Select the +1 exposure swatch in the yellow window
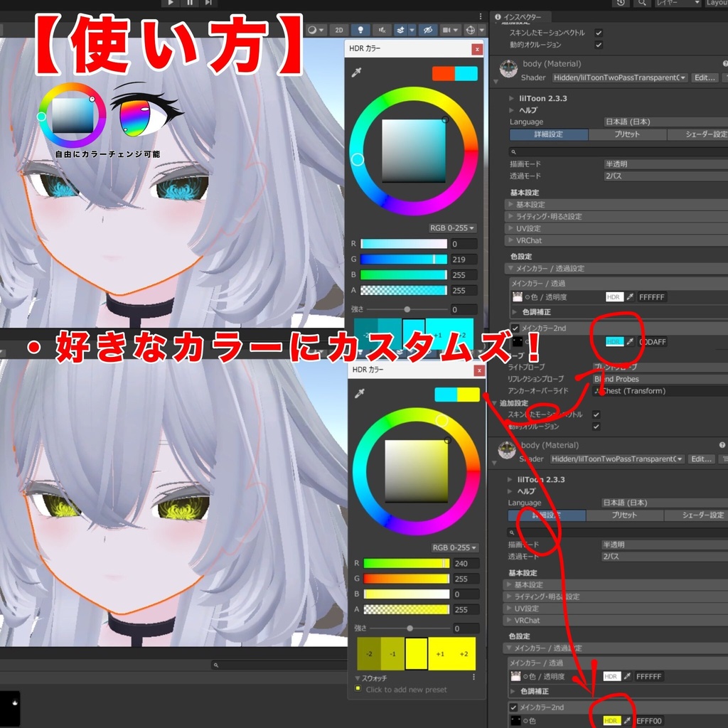The height and width of the screenshot is (728, 728). pyautogui.click(x=439, y=654)
